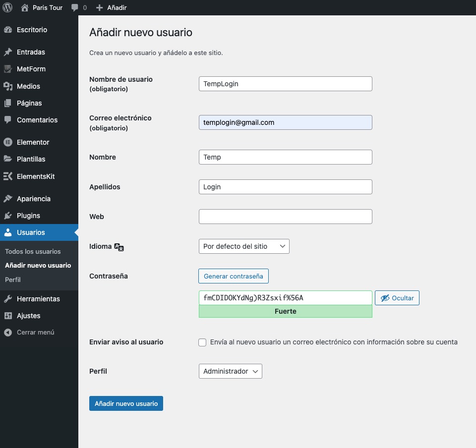This screenshot has width=476, height=448.
Task: Hide password with the Ocultar button
Action: coord(397,298)
